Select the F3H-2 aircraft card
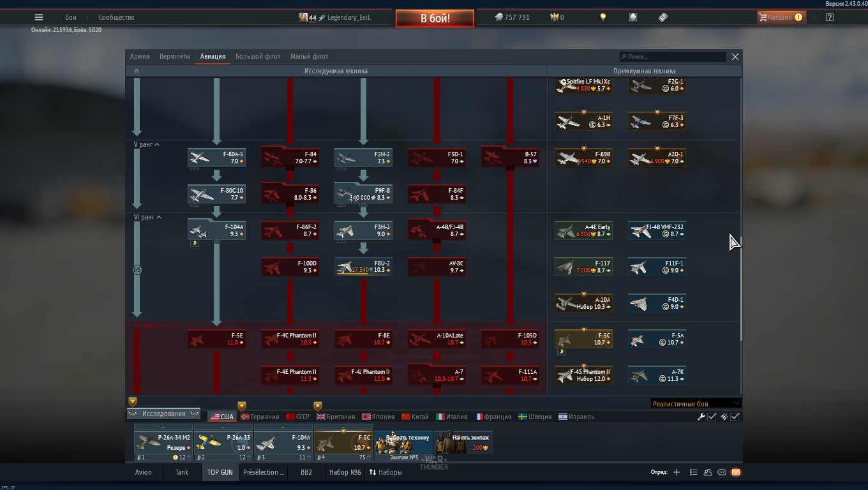 (x=363, y=230)
